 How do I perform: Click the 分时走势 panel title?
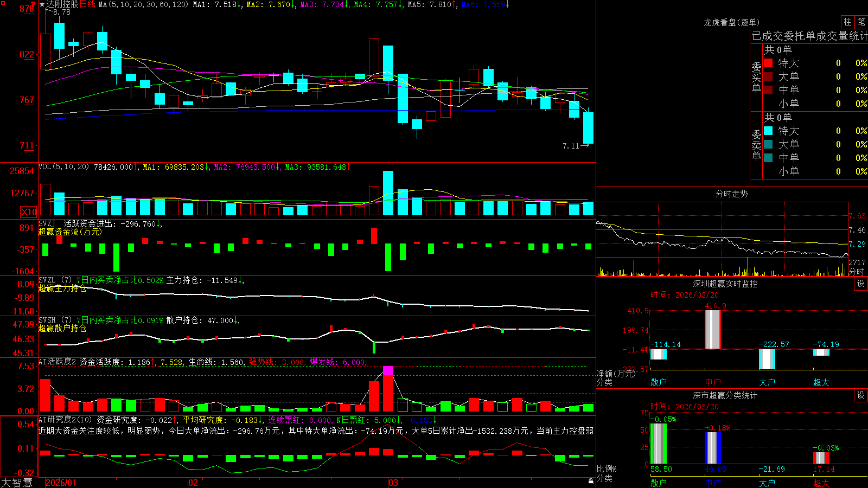[731, 194]
